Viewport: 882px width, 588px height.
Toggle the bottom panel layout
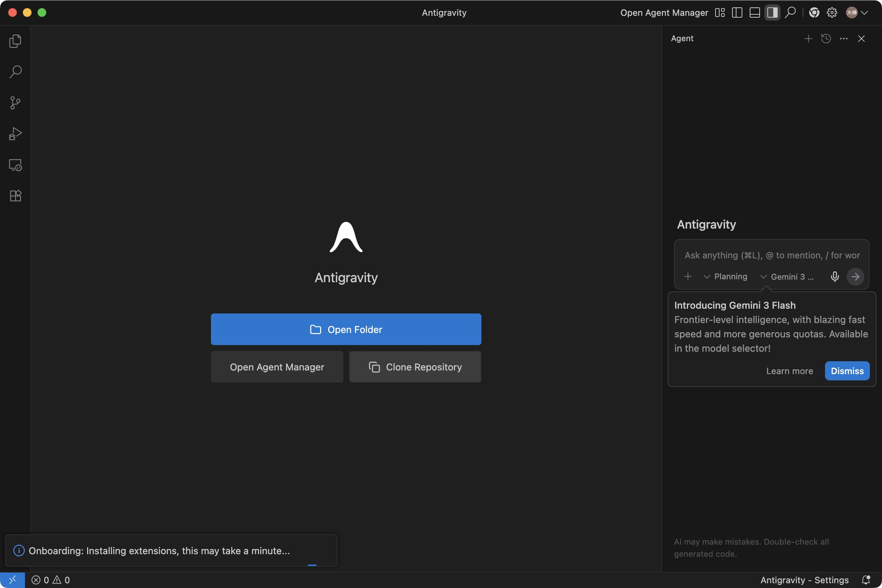[754, 13]
